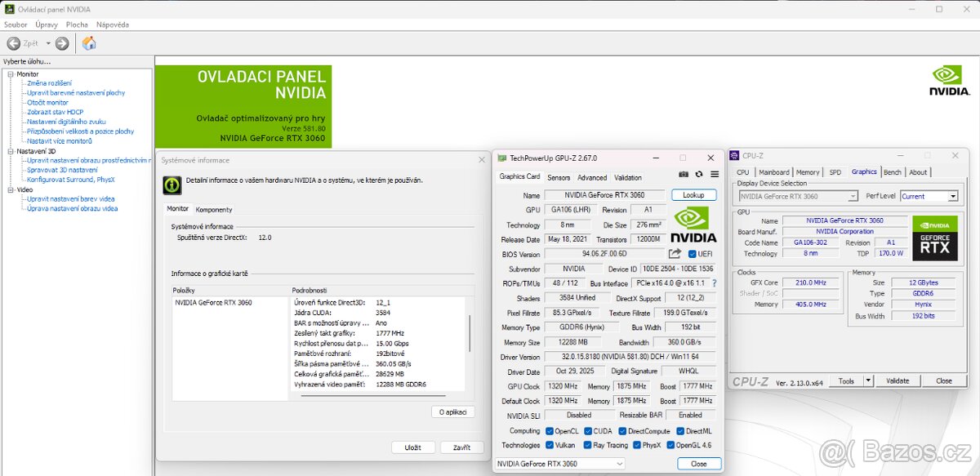Click the Lookup button in GPU-Z
The width and height of the screenshot is (980, 476).
tap(693, 194)
